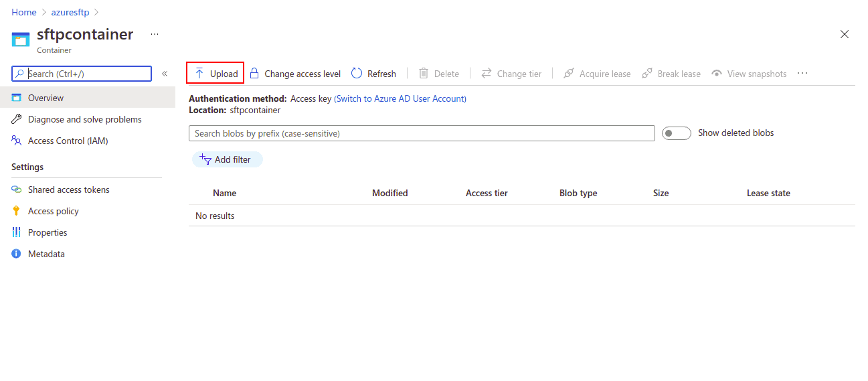The height and width of the screenshot is (381, 868).
Task: Click the Break lease icon
Action: coord(647,74)
